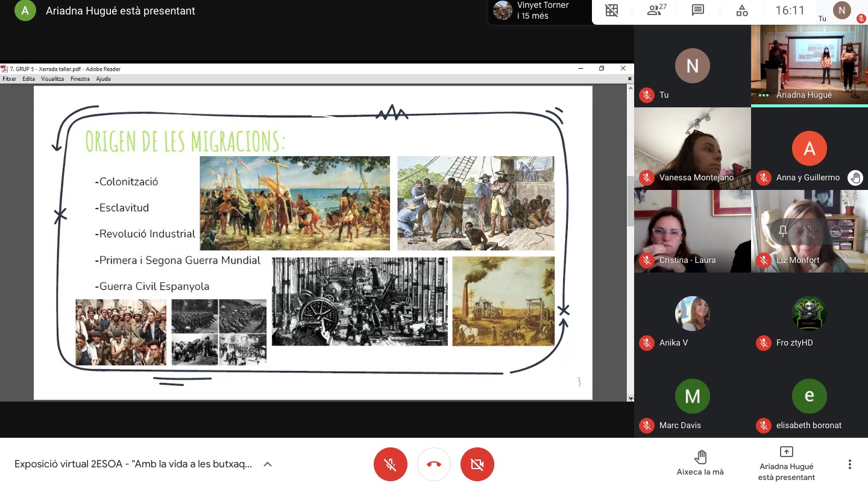Open Ajuda menu in Adobe Reader
This screenshot has height=483, width=868.
tap(103, 79)
